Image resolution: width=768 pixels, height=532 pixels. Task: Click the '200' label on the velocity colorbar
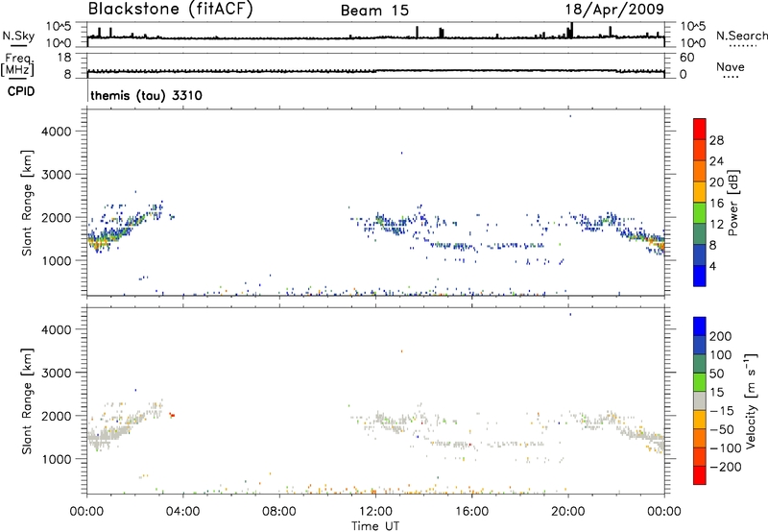(x=721, y=336)
